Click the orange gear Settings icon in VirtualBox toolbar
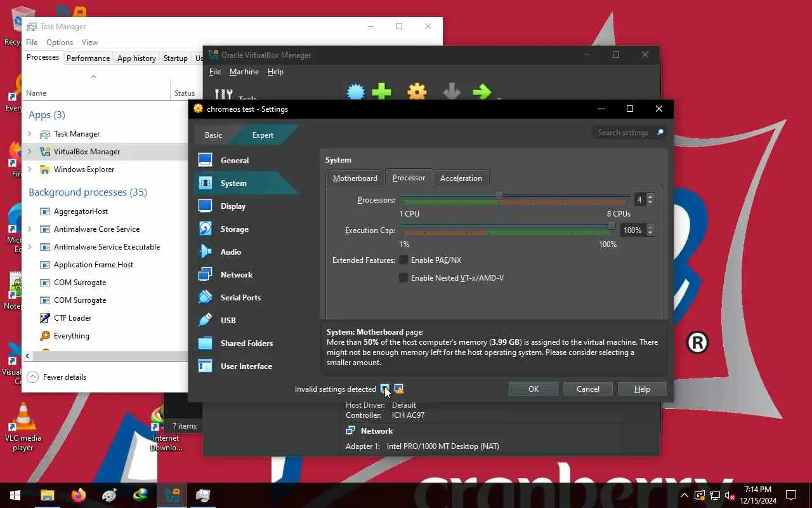 (417, 93)
